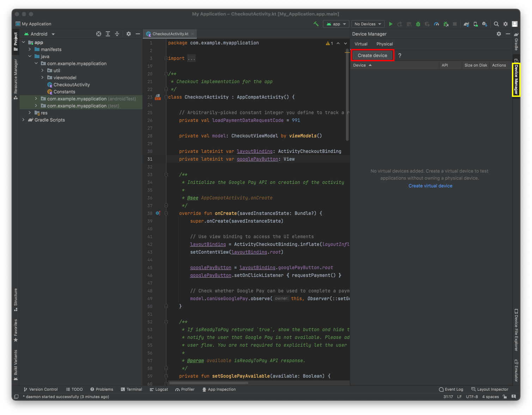This screenshot has width=532, height=415.
Task: Go to the next highlighted error arrow
Action: 346,43
